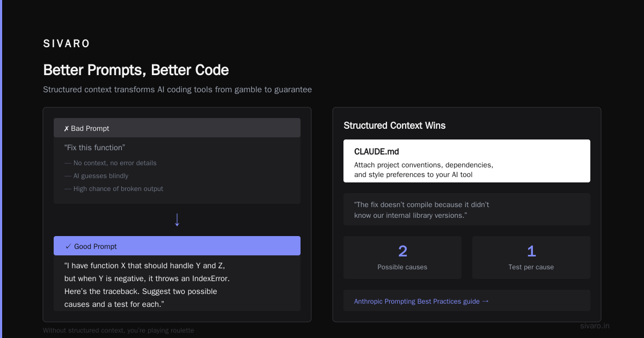
Task: Click the X icon beside Bad Prompt
Action: click(x=67, y=129)
